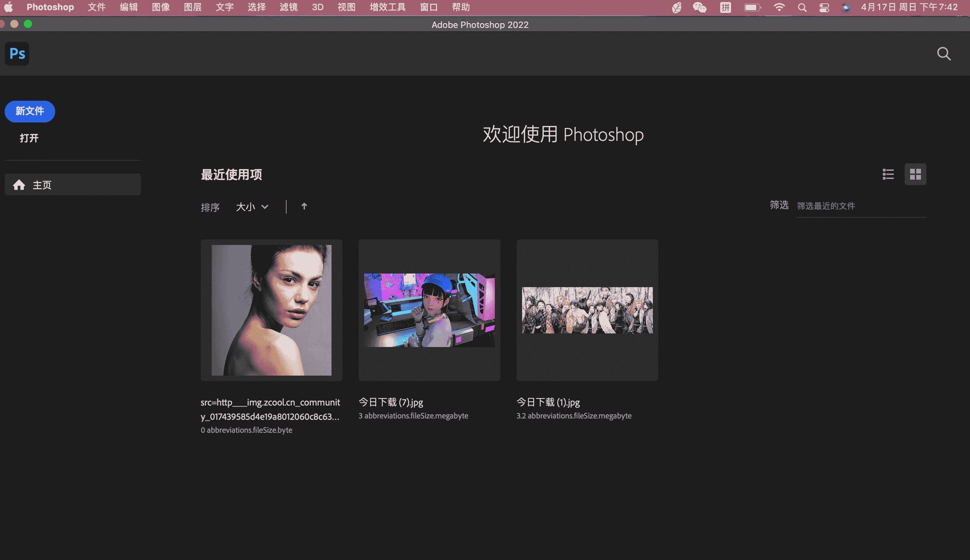Toggle sort direction arrow
970x560 pixels.
coord(304,207)
